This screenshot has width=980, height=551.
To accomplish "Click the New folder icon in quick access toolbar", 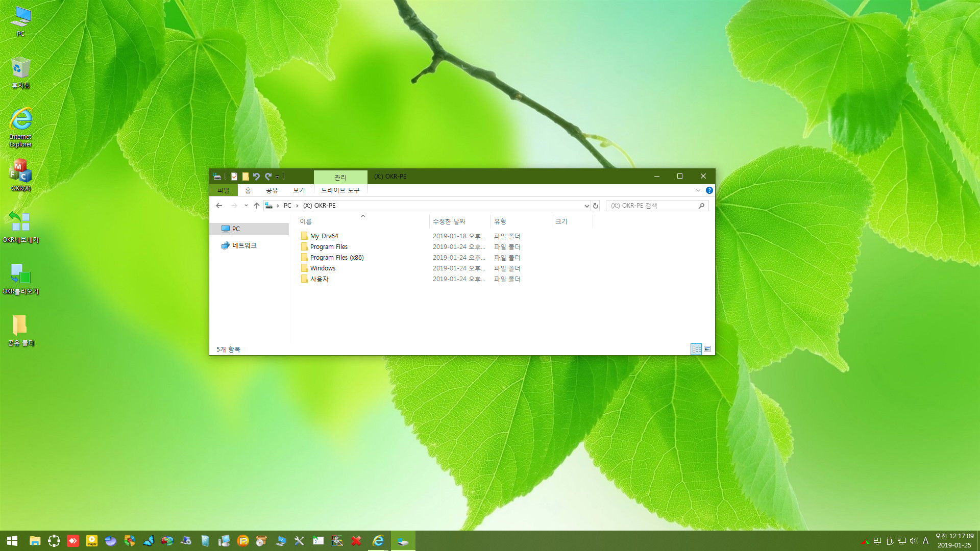I will tap(246, 177).
